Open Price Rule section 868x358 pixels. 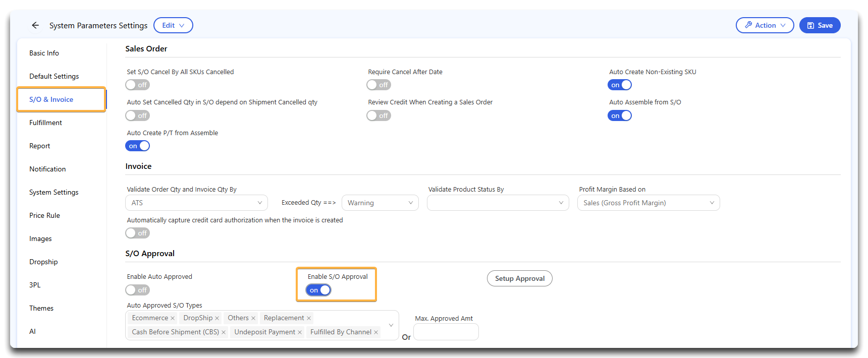[44, 215]
